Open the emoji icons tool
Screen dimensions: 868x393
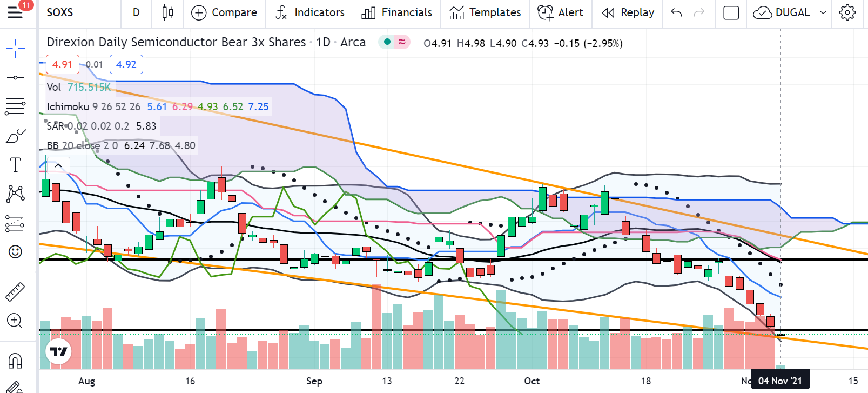[x=15, y=251]
